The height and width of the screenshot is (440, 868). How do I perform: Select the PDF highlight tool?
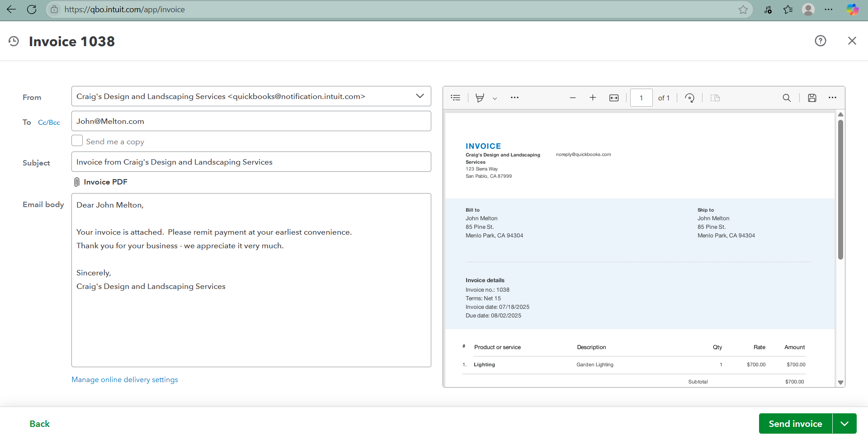480,98
